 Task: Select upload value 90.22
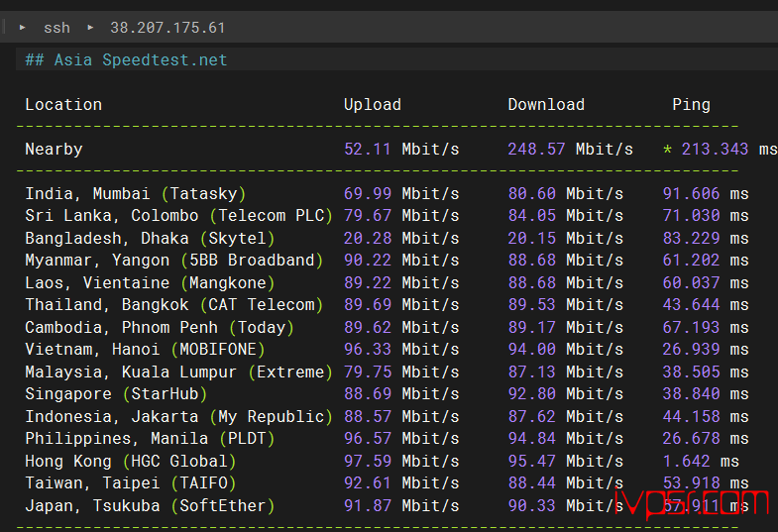coord(368,261)
